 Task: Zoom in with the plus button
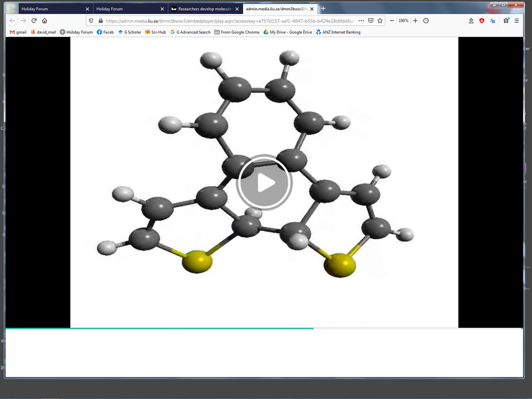tap(415, 21)
